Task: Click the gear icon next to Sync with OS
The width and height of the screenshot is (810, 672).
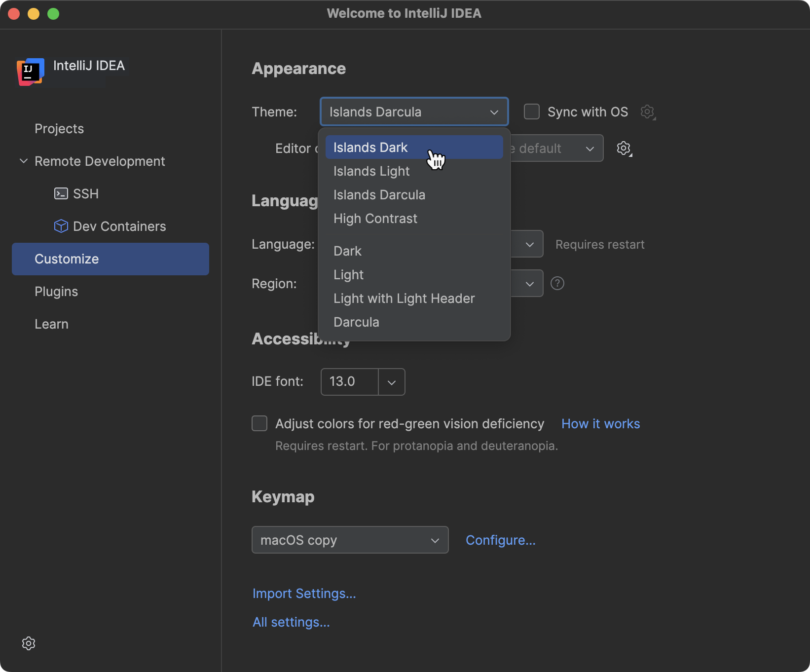Action: 648,112
